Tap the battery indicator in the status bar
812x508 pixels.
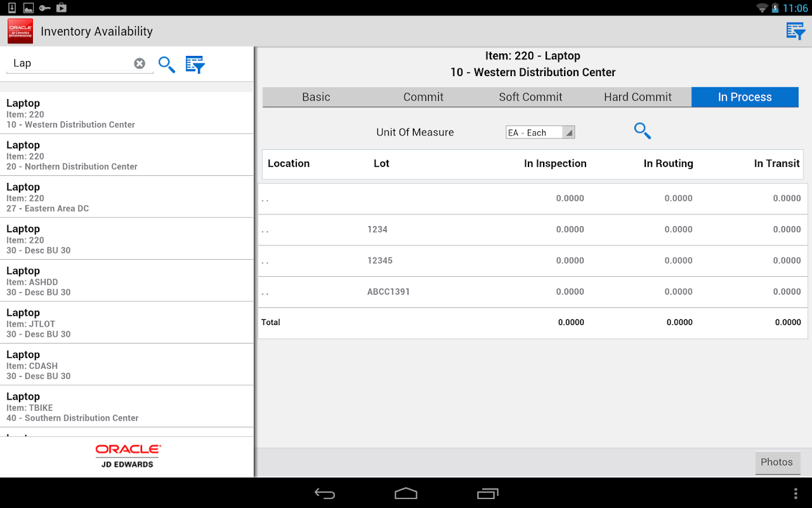pyautogui.click(x=775, y=8)
